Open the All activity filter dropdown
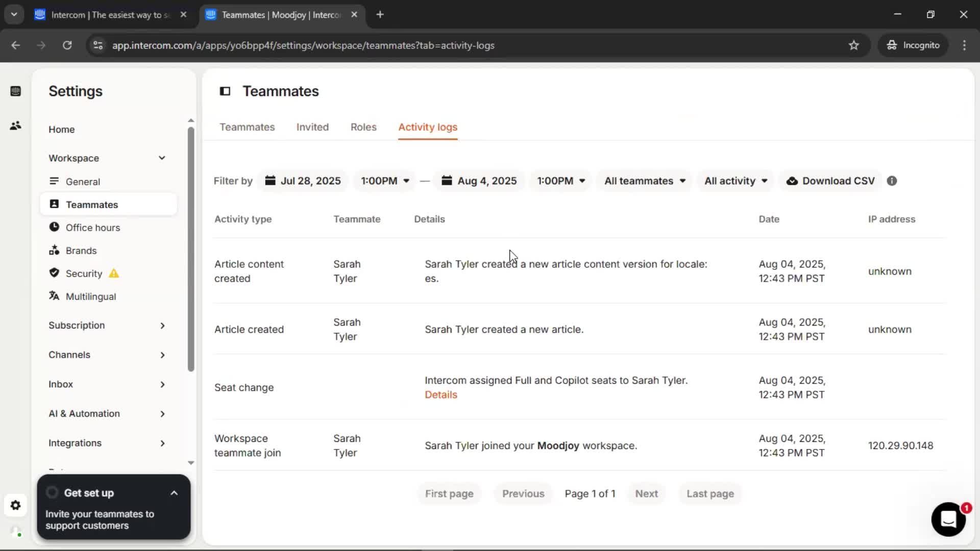The image size is (980, 551). pos(736,181)
